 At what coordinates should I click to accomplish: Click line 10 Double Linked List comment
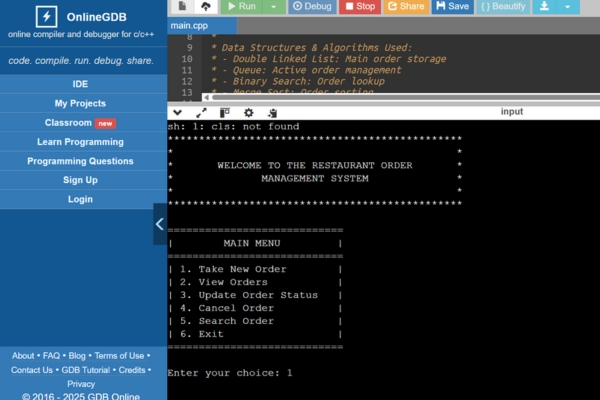[x=328, y=59]
